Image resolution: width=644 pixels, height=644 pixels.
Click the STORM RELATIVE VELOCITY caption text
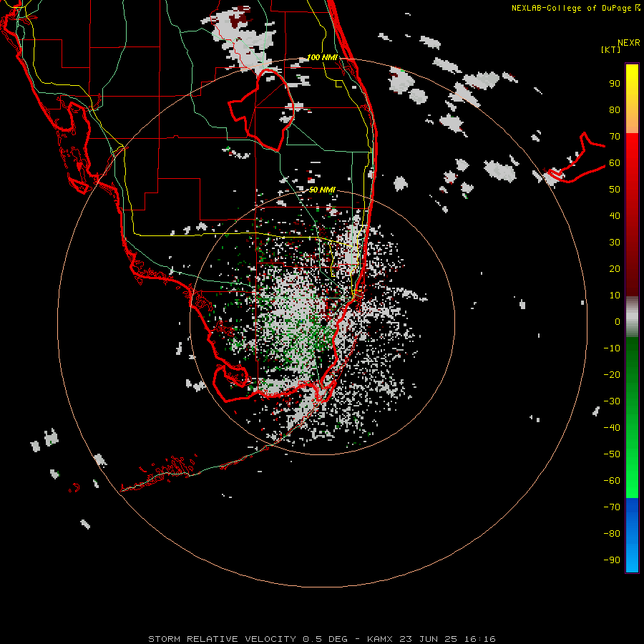click(222, 639)
